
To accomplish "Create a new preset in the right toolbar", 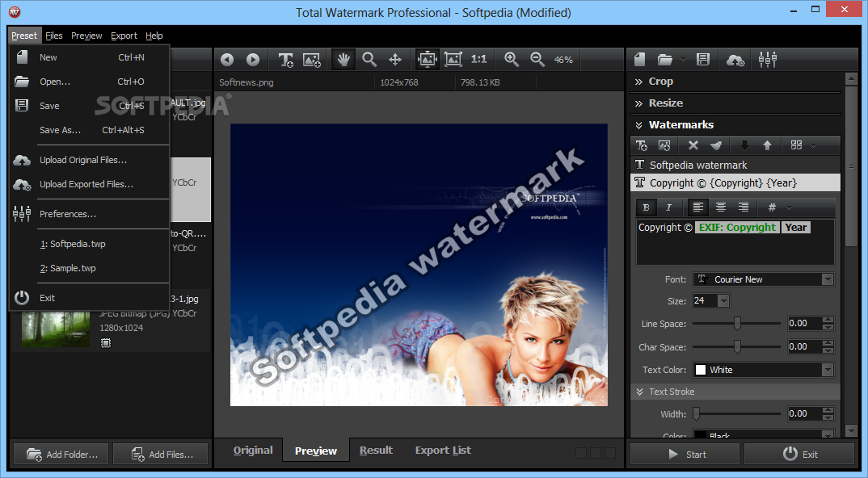I will coord(640,59).
